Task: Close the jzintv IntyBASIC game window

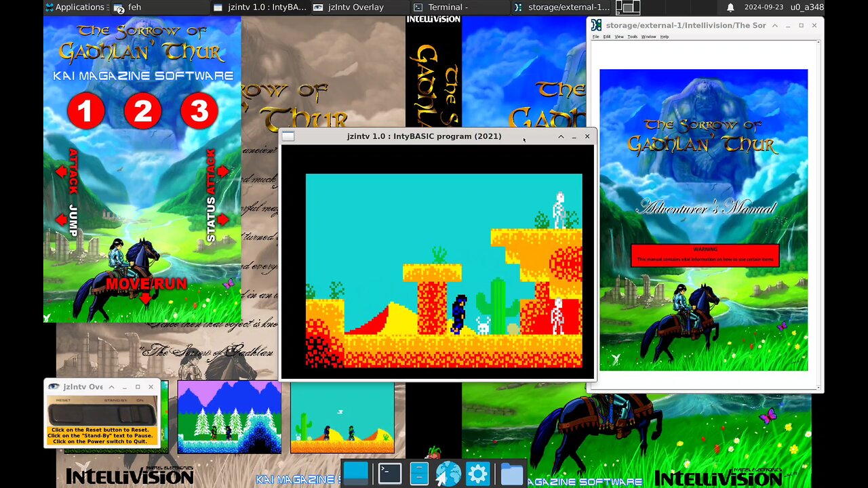Action: (587, 136)
